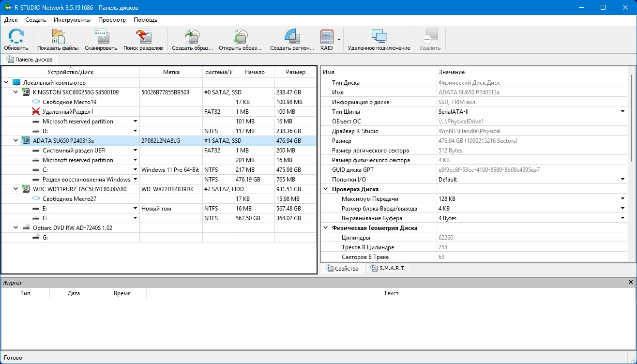Select the WDC WD11PURZ hard disk row
Image resolution: width=637 pixels, height=364 pixels.
(x=79, y=189)
